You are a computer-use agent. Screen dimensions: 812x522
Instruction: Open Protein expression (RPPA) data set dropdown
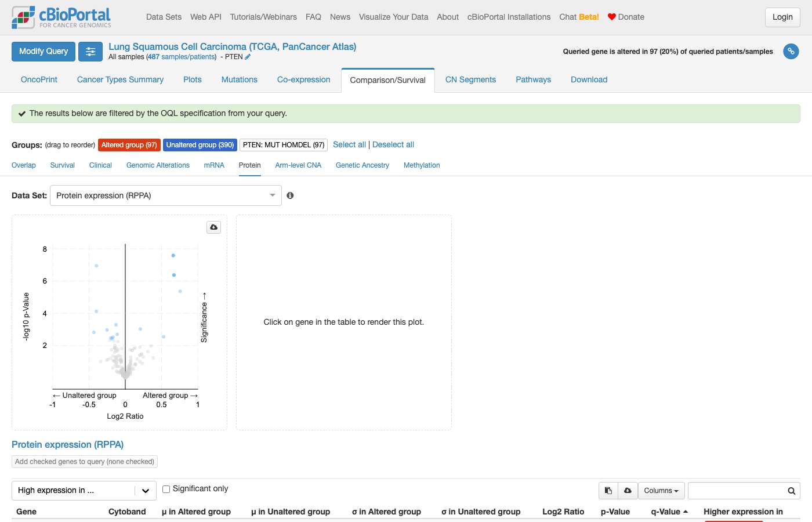(x=166, y=195)
